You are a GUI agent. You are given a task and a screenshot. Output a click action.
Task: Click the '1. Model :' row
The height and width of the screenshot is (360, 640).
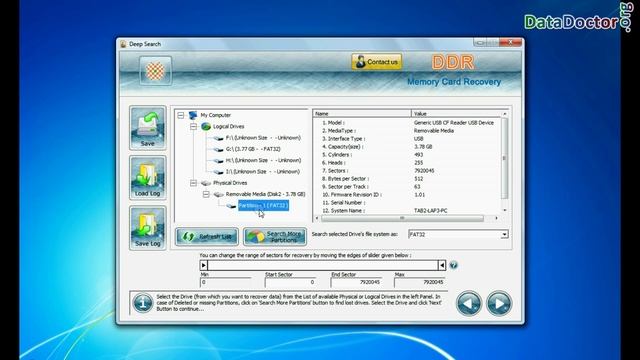407,122
